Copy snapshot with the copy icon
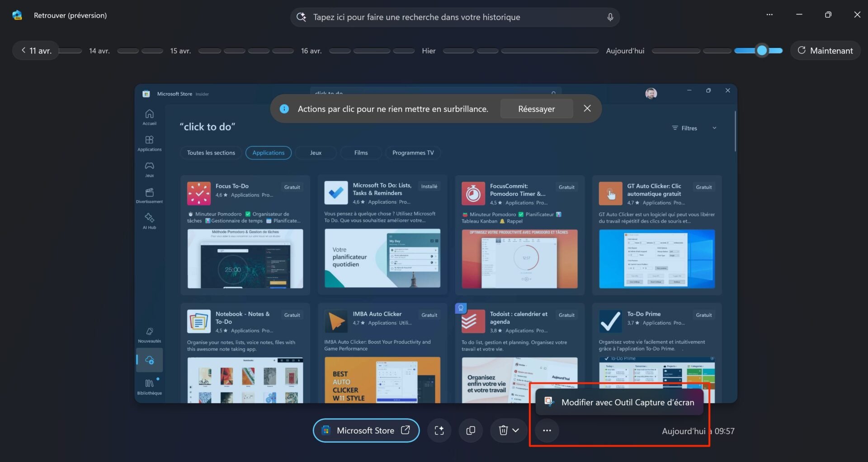The width and height of the screenshot is (868, 462). click(471, 430)
